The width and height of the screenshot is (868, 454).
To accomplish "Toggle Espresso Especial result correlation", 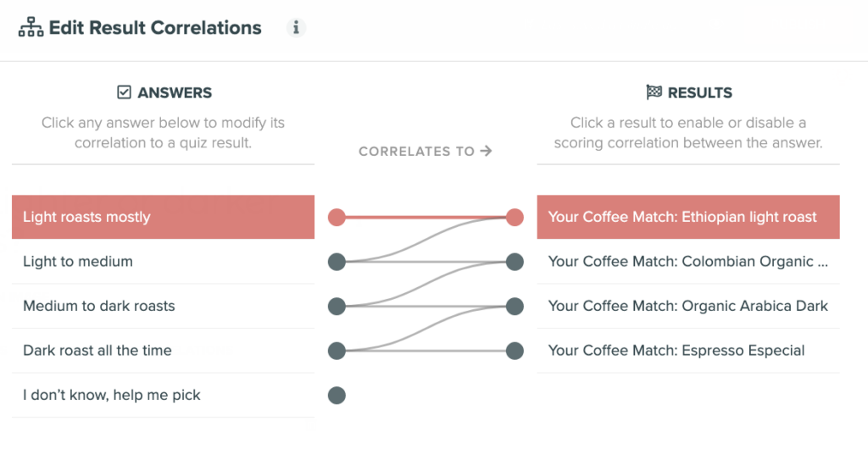I will tap(688, 351).
